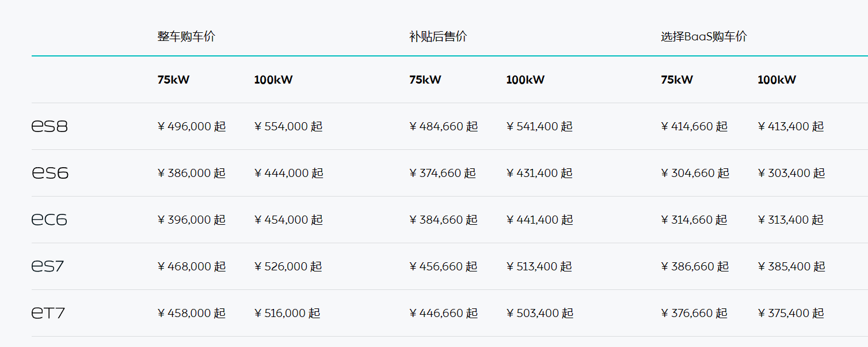Viewport: 868px width, 347px height.
Task: Select the ¥541,400 起 price cell
Action: pos(540,126)
